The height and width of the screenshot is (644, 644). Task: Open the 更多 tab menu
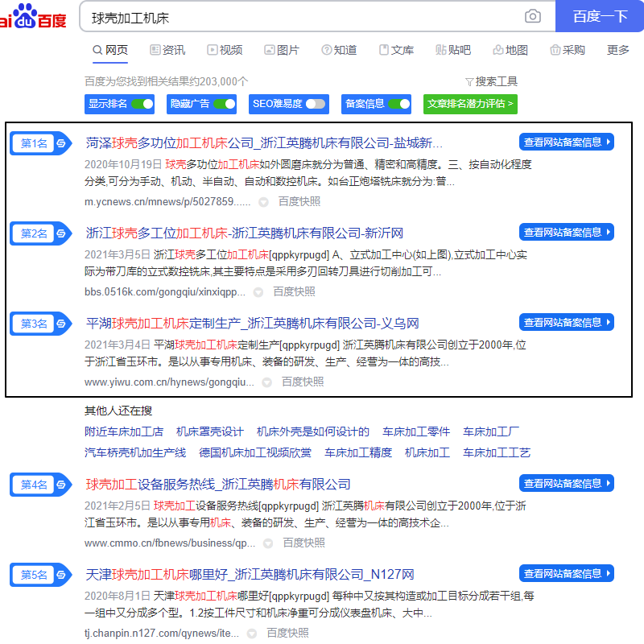click(x=618, y=50)
